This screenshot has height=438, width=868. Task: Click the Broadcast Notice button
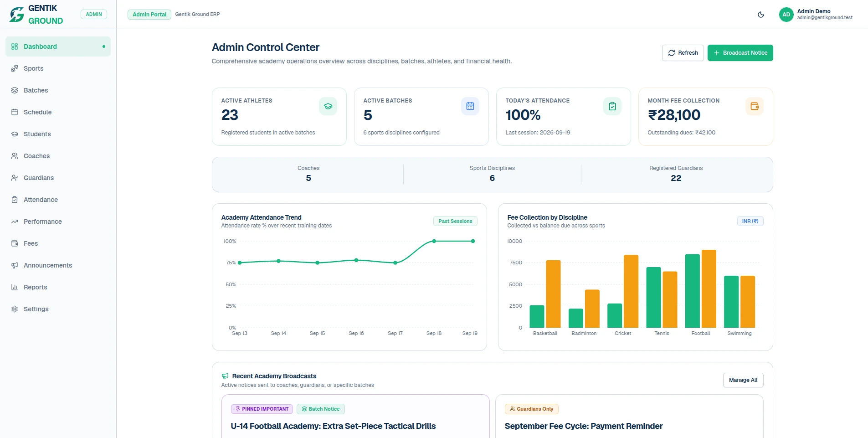740,53
